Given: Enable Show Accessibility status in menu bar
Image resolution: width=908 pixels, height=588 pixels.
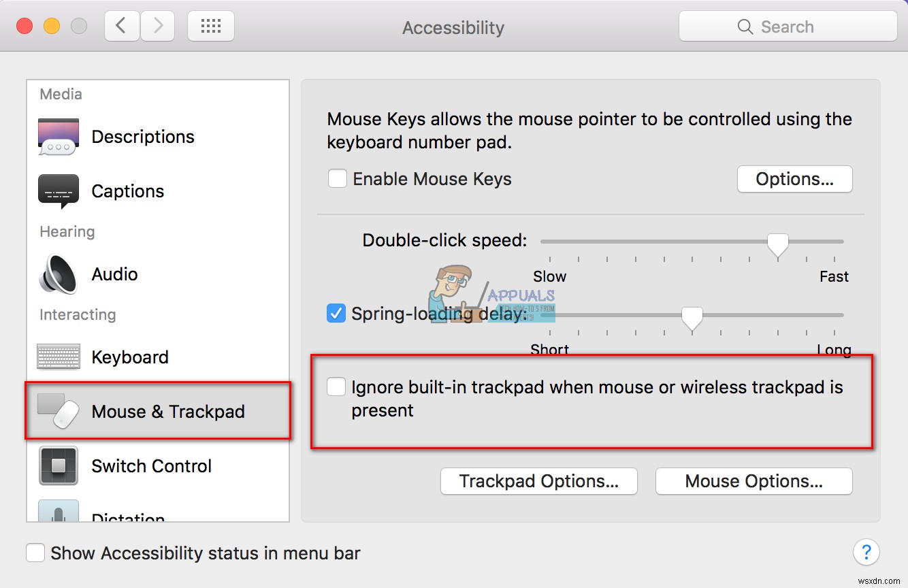Looking at the screenshot, I should click(35, 553).
